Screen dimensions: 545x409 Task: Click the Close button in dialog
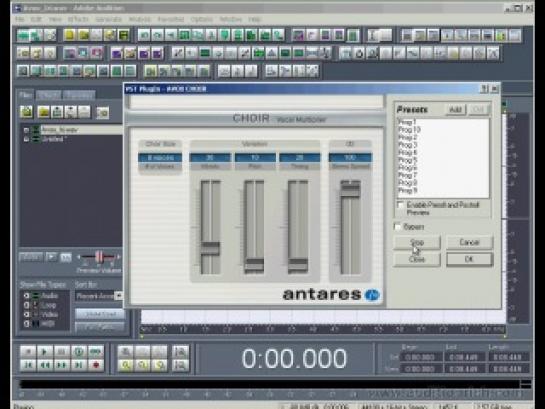(x=417, y=259)
